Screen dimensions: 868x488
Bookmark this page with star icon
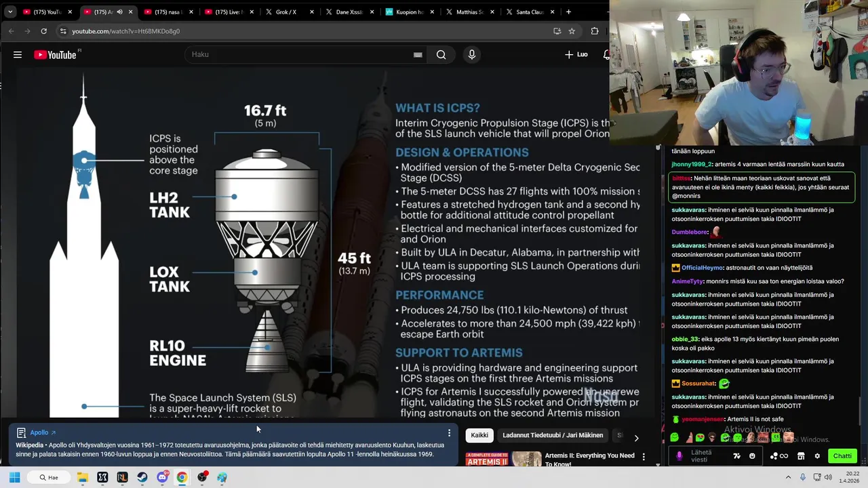point(572,31)
